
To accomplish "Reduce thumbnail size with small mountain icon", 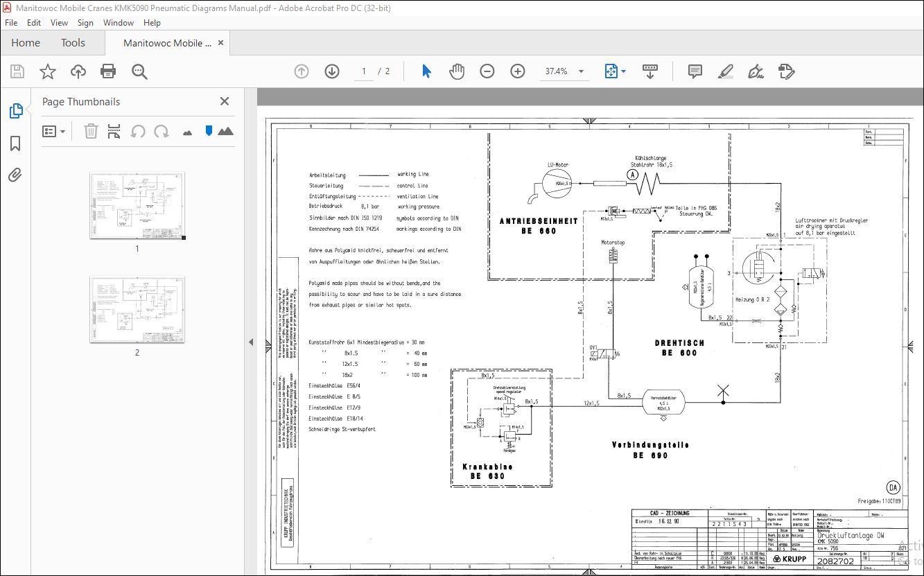I will coord(187,132).
